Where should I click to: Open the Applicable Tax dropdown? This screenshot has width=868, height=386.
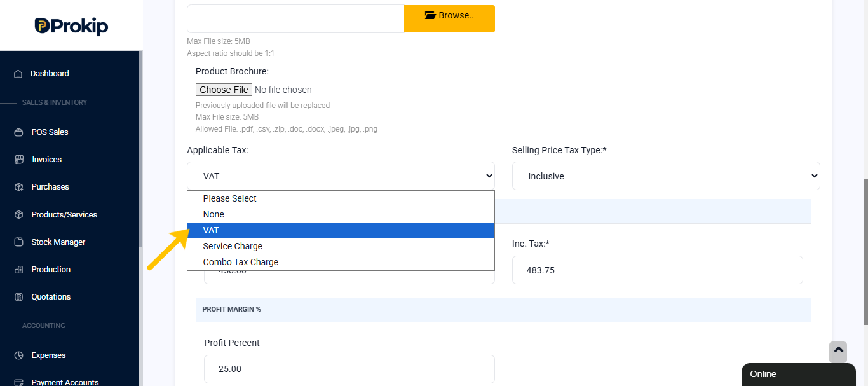[x=341, y=176]
